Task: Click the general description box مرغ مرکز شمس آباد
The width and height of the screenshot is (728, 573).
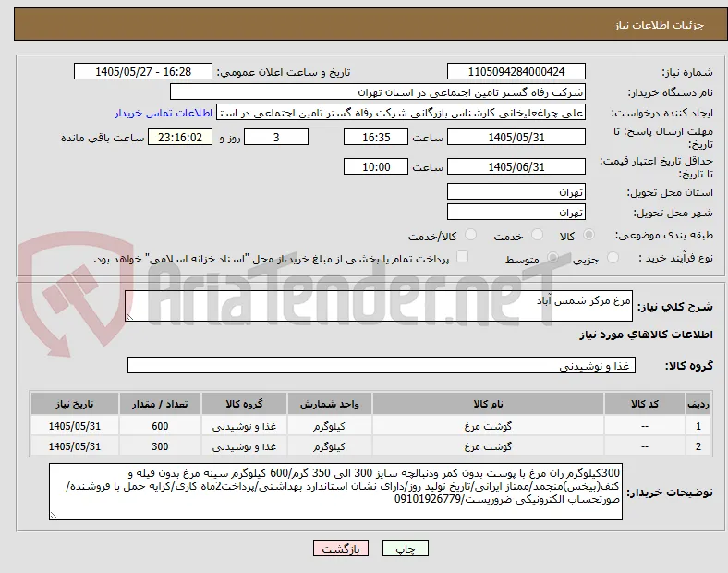Action: pyautogui.click(x=379, y=306)
